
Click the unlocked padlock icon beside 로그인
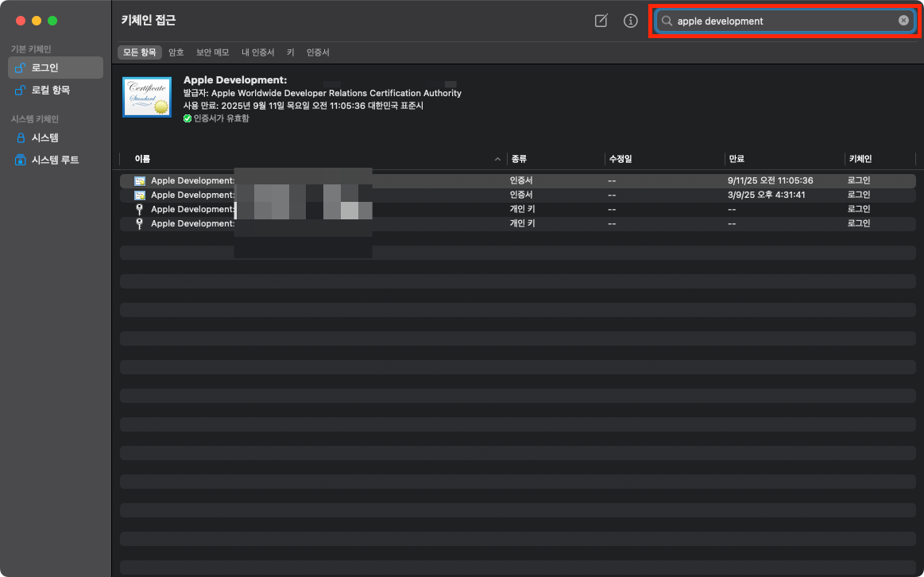(20, 68)
